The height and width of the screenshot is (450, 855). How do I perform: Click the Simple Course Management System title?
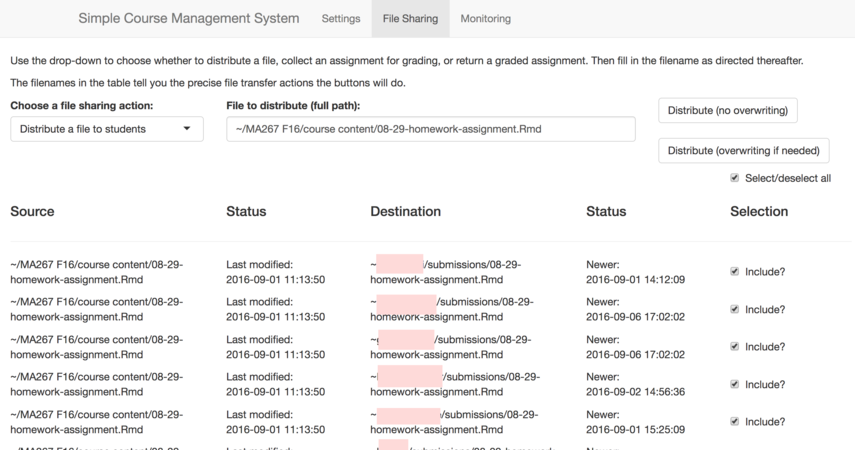click(x=189, y=18)
